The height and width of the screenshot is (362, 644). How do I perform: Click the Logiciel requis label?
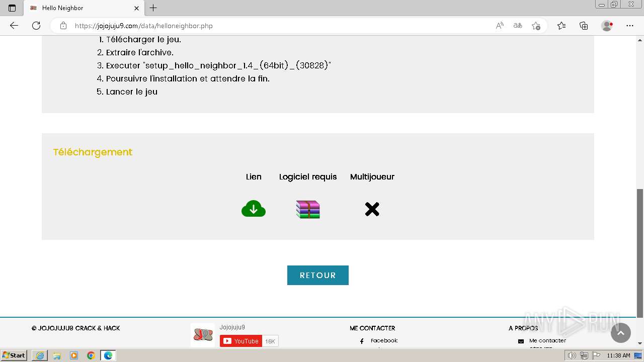point(308,176)
